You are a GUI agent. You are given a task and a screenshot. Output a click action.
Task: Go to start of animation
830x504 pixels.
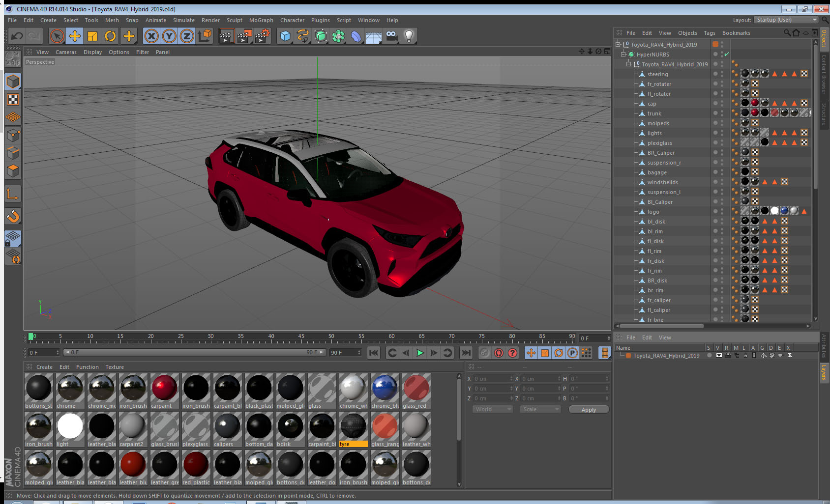[x=374, y=353]
